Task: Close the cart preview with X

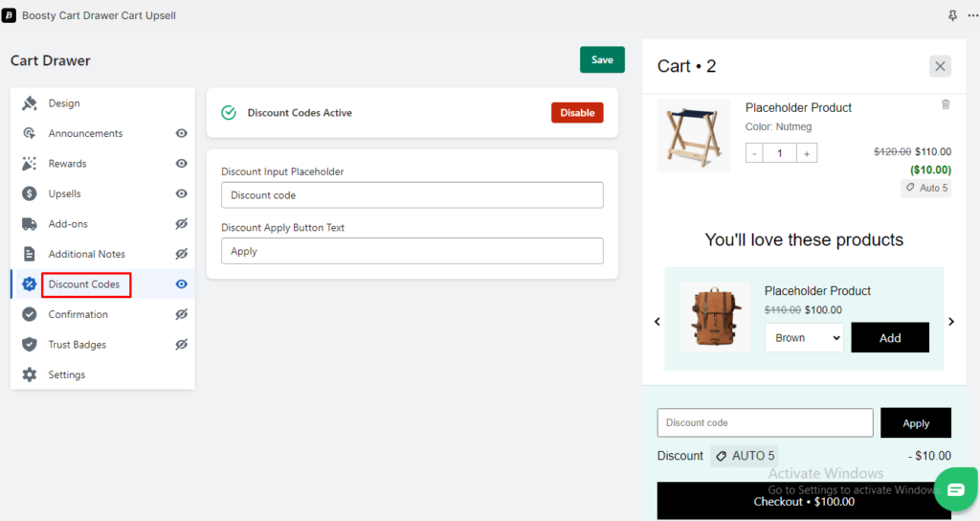Action: [x=940, y=66]
